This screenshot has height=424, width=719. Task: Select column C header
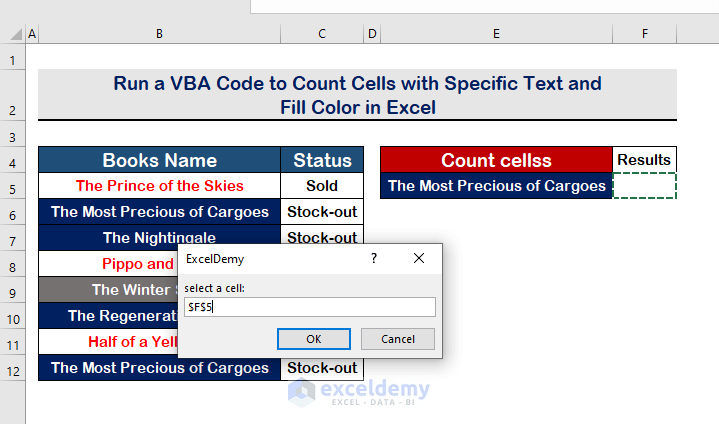click(322, 35)
